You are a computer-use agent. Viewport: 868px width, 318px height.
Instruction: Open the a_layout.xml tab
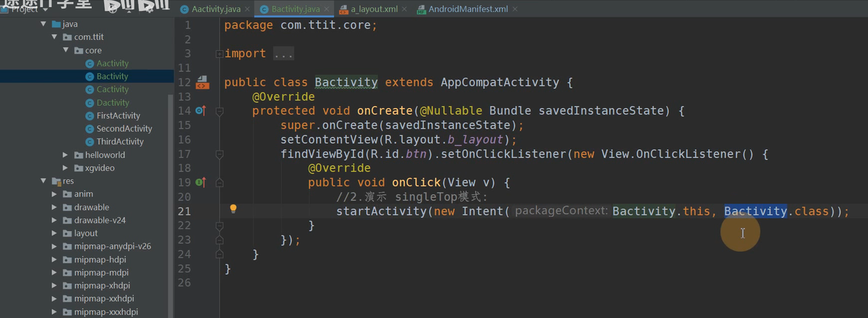click(x=373, y=9)
